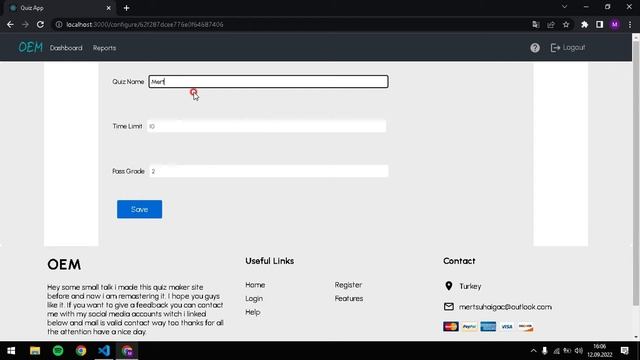Click the Quiz Name input field

(x=268, y=82)
